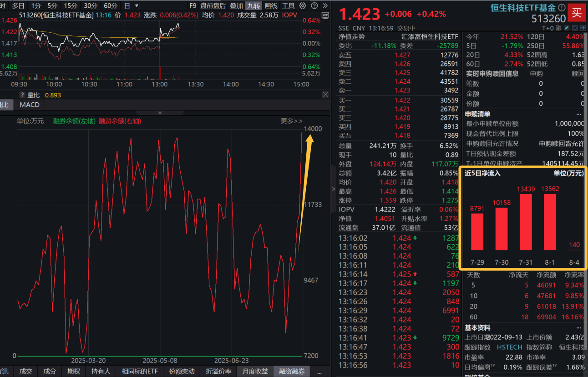Select the 画线 drawing tool
The image size is (588, 377).
271,6
